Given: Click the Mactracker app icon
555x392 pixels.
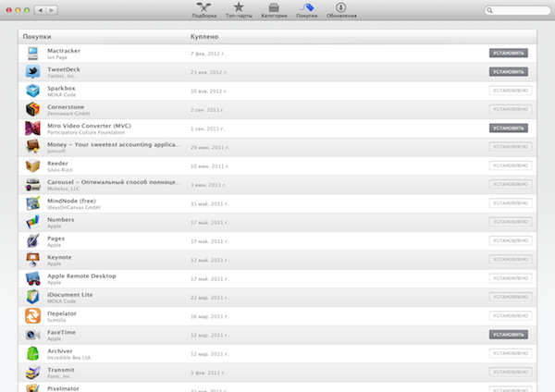Looking at the screenshot, I should click(x=33, y=54).
